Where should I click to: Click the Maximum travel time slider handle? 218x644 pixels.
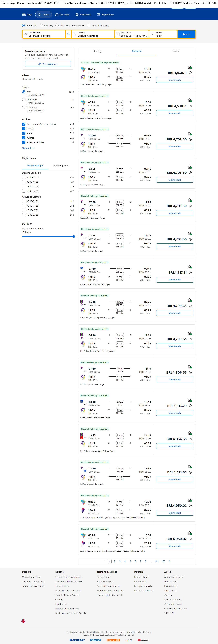[74, 236]
